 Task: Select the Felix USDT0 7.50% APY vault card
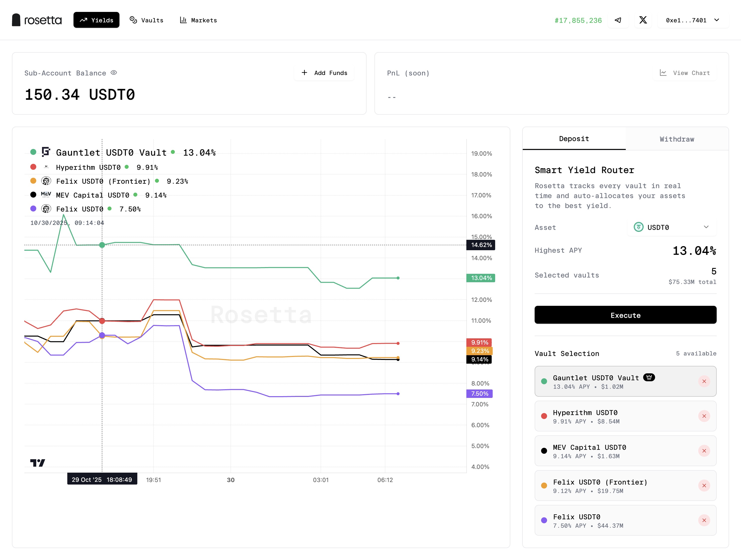click(x=626, y=520)
